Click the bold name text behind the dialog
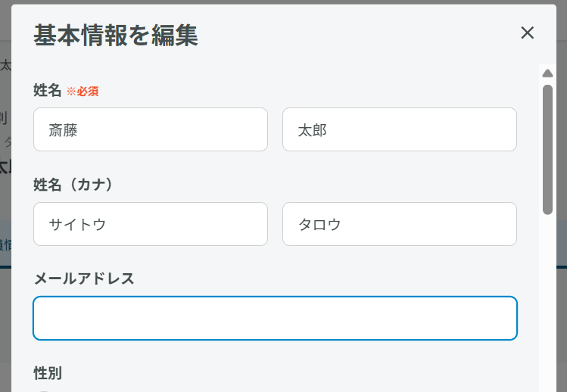 tap(5, 167)
